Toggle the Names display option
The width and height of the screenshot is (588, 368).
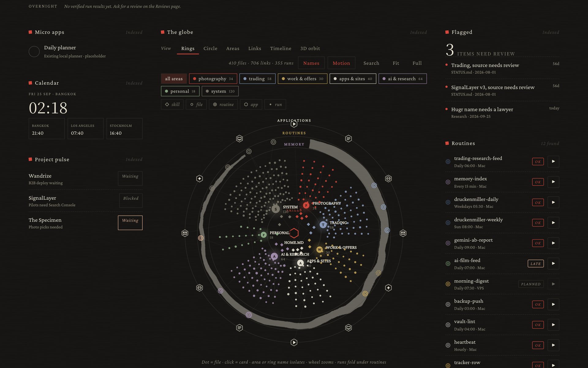(311, 63)
